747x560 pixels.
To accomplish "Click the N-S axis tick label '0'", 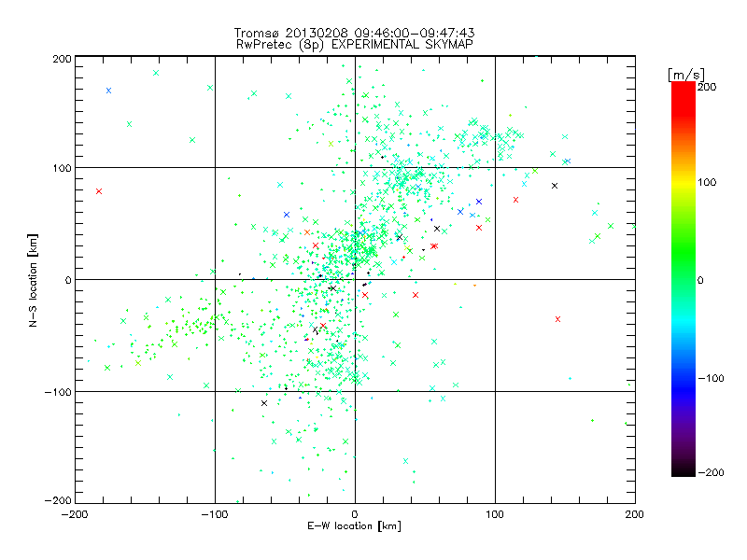I will (68, 280).
